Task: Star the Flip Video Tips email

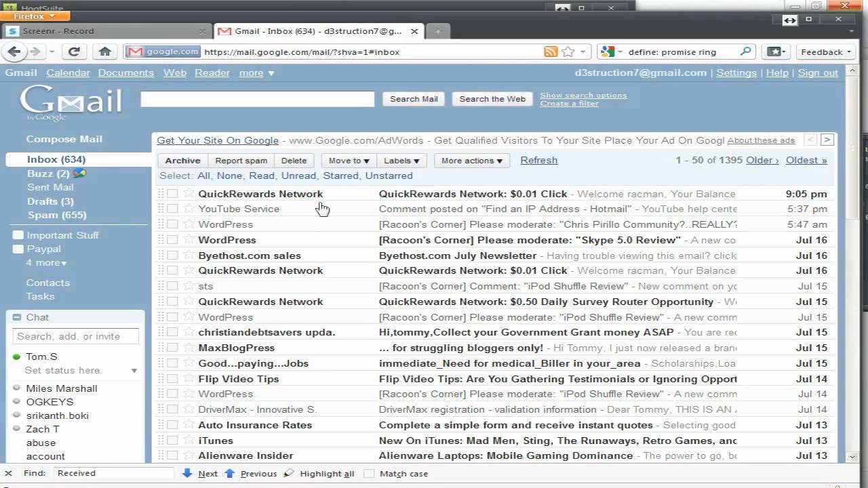Action: tap(189, 379)
